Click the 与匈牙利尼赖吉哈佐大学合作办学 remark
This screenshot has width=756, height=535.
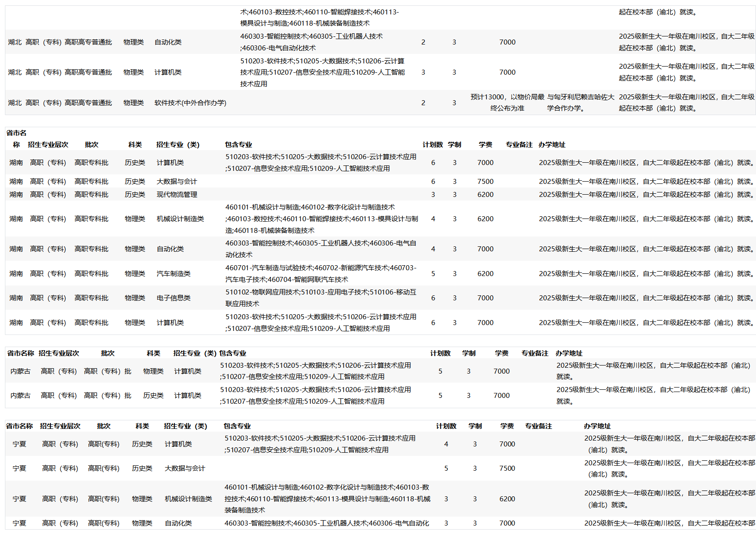(x=580, y=103)
